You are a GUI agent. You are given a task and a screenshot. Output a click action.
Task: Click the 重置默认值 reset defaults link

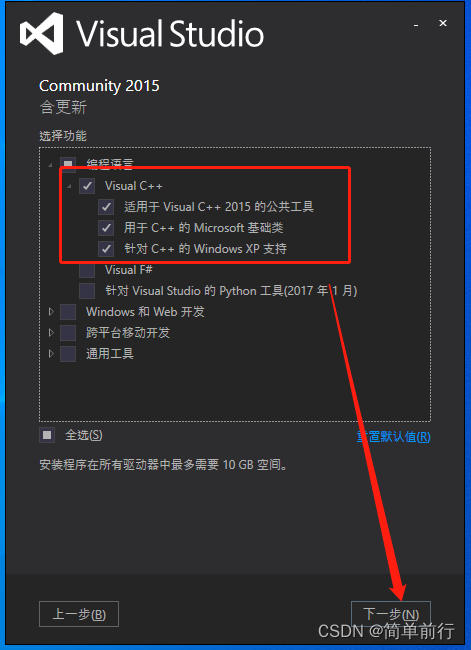point(393,437)
